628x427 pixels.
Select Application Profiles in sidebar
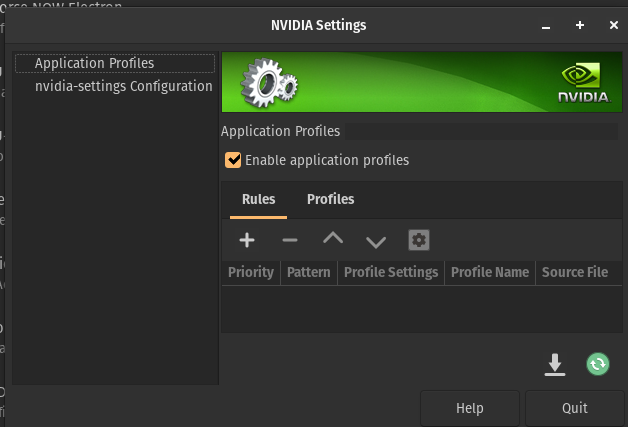click(94, 63)
